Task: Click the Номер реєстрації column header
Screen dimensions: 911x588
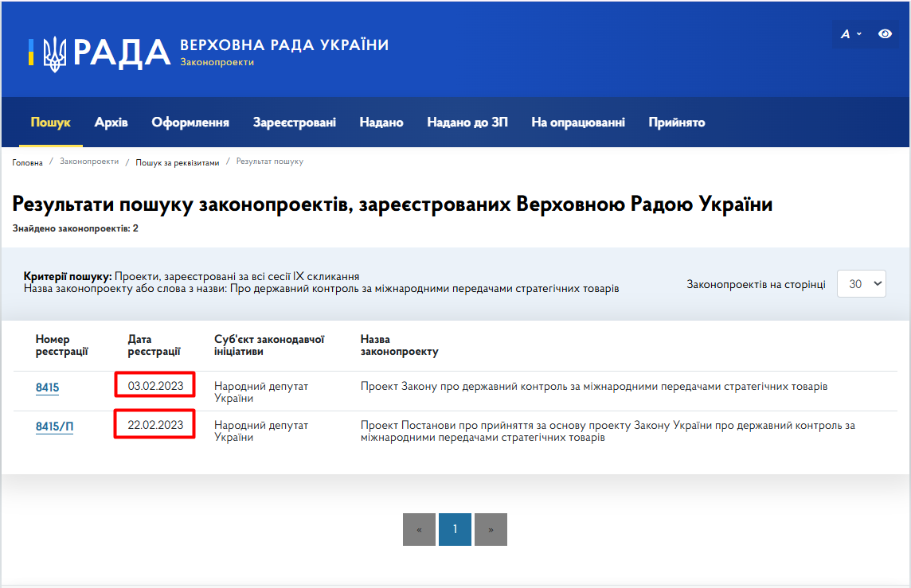Action: pos(61,345)
